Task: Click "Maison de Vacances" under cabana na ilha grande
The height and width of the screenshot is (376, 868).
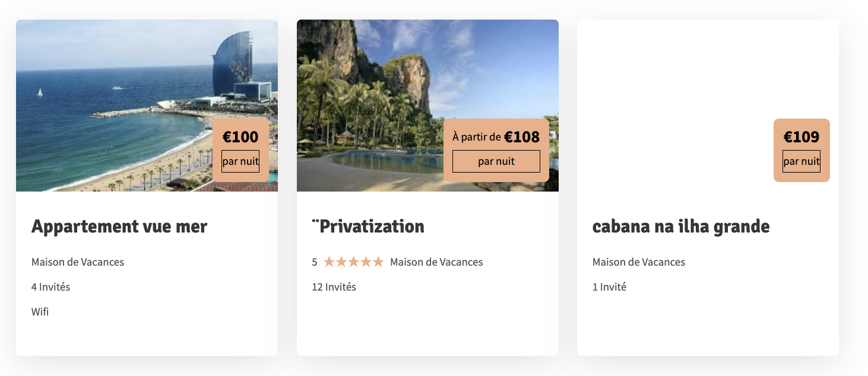Action: pyautogui.click(x=639, y=262)
